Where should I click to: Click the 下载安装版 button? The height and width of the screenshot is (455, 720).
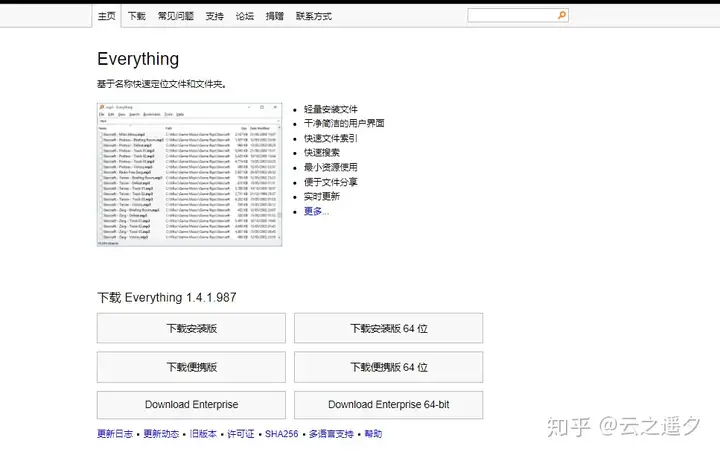click(191, 328)
